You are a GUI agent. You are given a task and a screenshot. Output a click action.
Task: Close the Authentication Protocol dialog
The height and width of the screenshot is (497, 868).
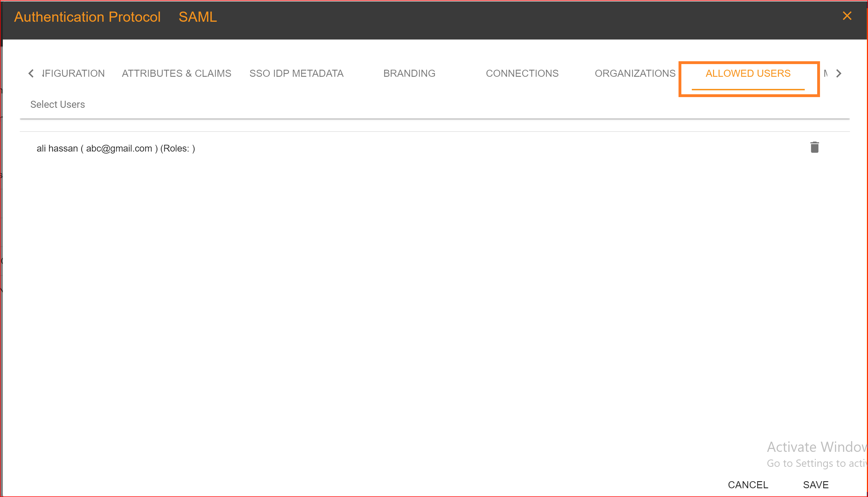pyautogui.click(x=847, y=16)
